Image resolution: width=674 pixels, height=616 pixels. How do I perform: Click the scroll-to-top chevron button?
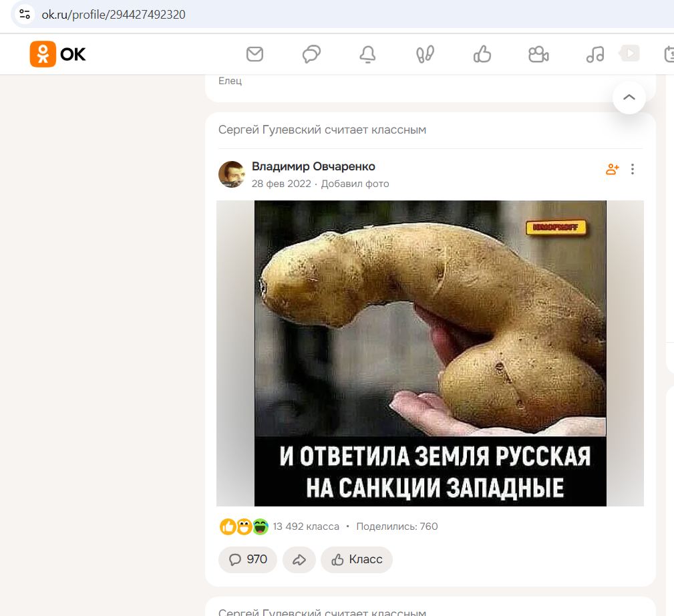629,98
